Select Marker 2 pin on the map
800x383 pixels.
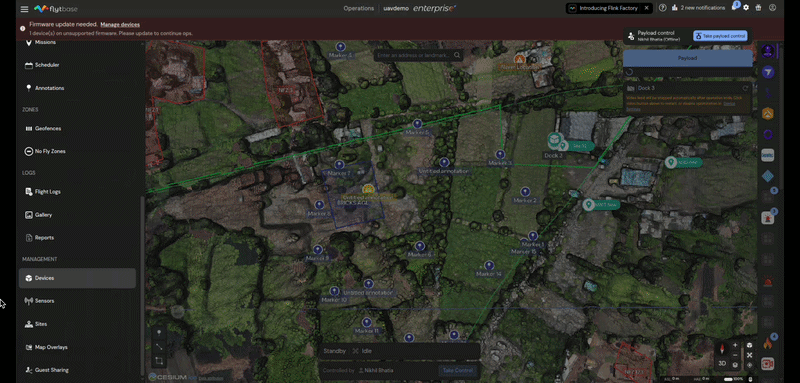pyautogui.click(x=525, y=192)
